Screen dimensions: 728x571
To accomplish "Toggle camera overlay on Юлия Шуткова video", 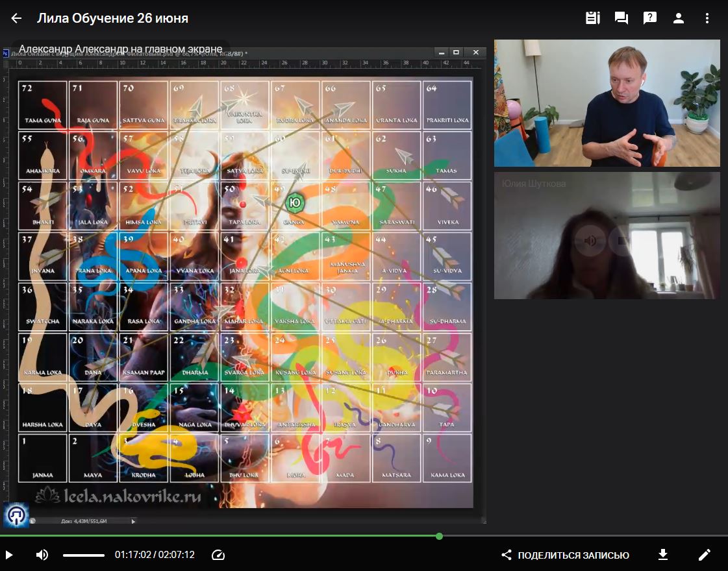I will 622,241.
